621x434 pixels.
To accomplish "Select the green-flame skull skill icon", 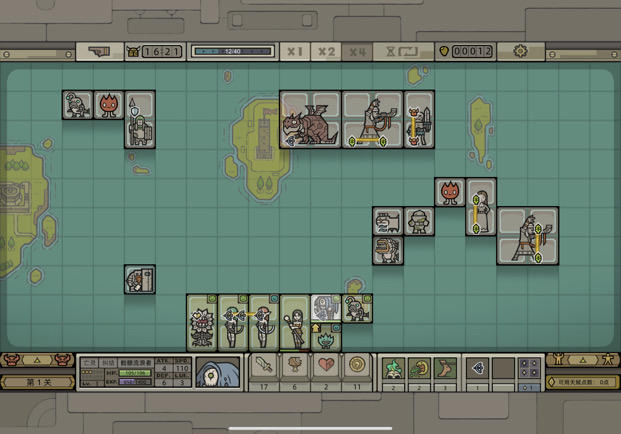I will tap(393, 369).
